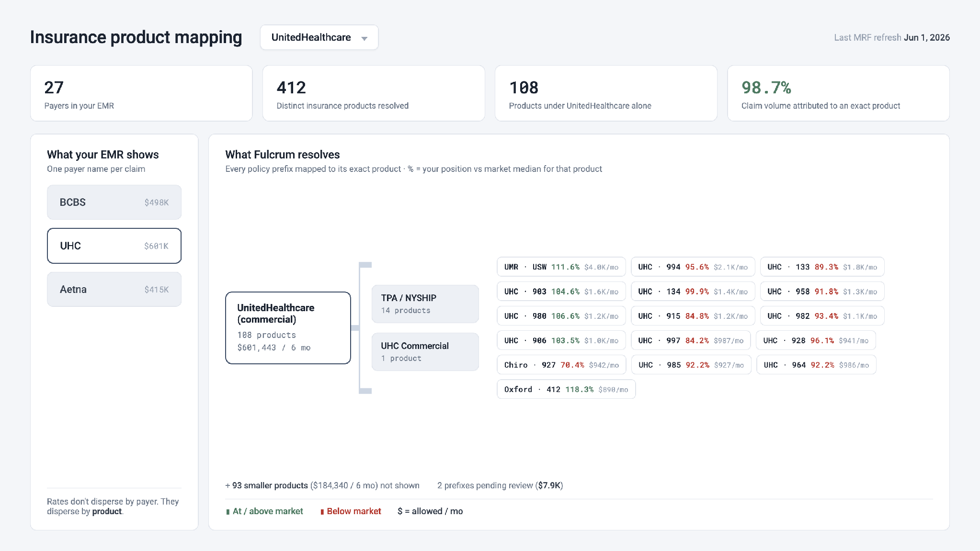Click the UnitedHealthcare (commercial) node
The width and height of the screenshot is (980, 551).
288,328
